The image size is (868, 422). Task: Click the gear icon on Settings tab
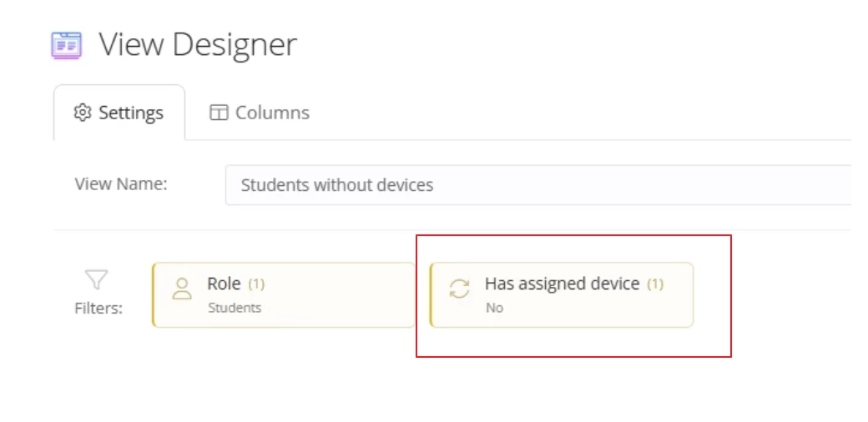click(x=82, y=113)
